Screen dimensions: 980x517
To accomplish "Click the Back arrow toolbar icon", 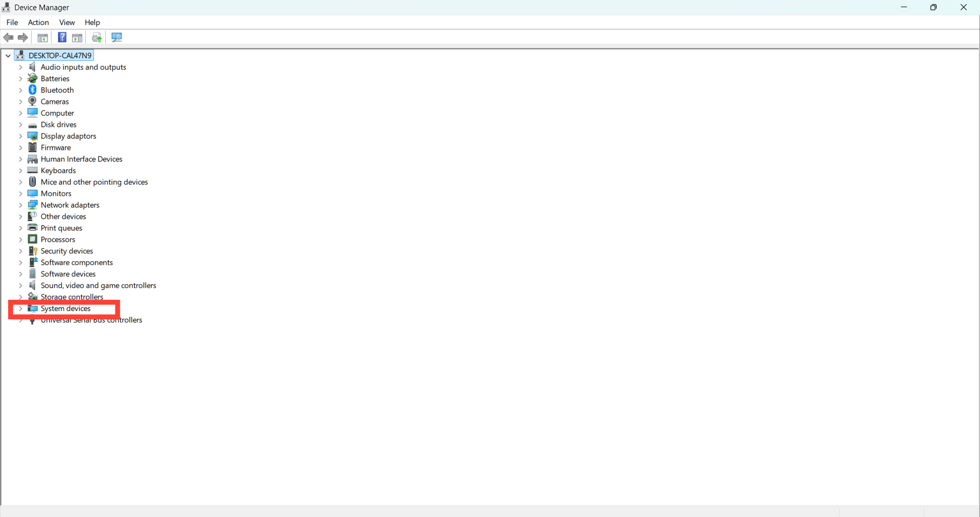I will click(x=8, y=38).
